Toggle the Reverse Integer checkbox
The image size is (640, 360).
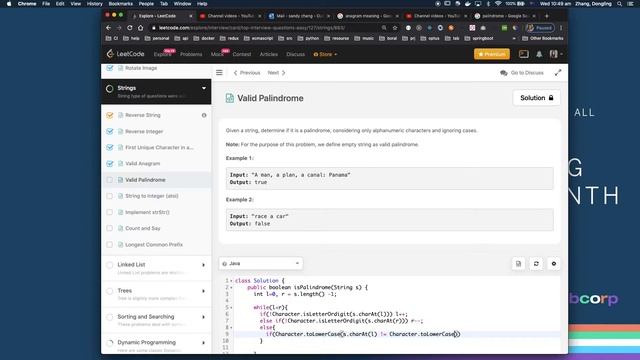coord(109,131)
